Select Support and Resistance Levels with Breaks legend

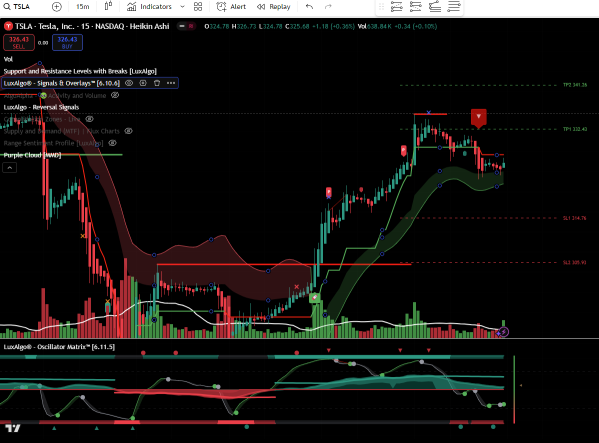(80, 71)
